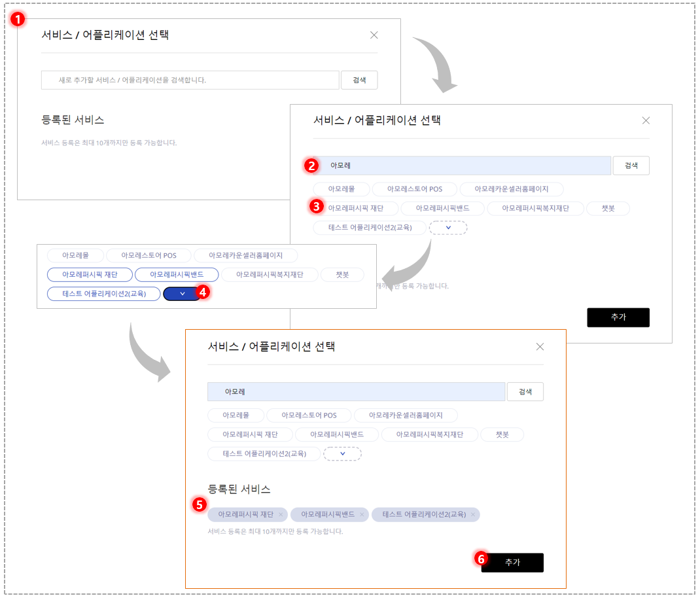Select 아모레몰 chip in the bottom dialog
This screenshot has height=598, width=700.
236,415
